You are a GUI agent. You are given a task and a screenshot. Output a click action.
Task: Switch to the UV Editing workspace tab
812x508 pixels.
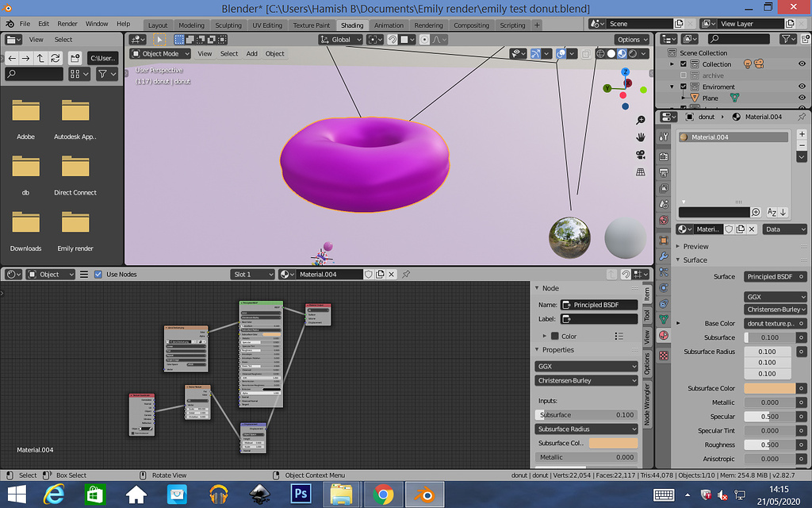(267, 25)
